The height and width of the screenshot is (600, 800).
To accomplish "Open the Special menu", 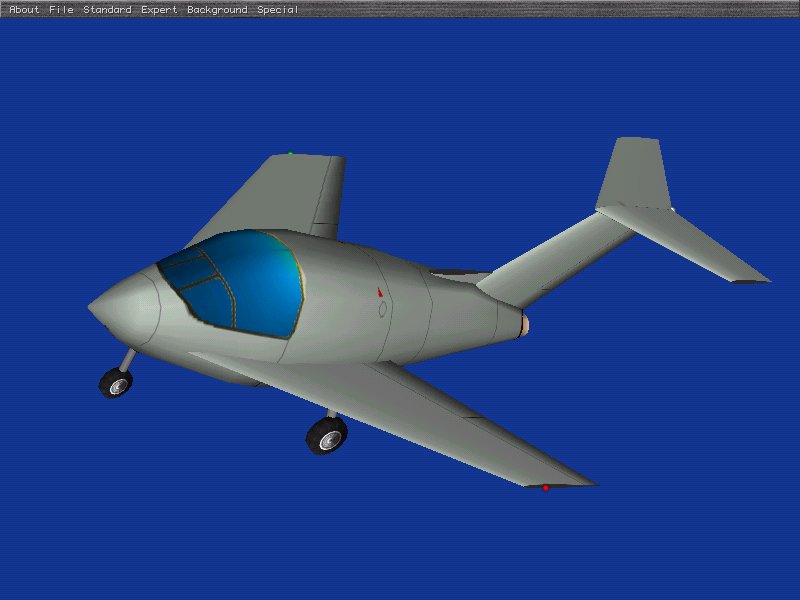I will 277,10.
